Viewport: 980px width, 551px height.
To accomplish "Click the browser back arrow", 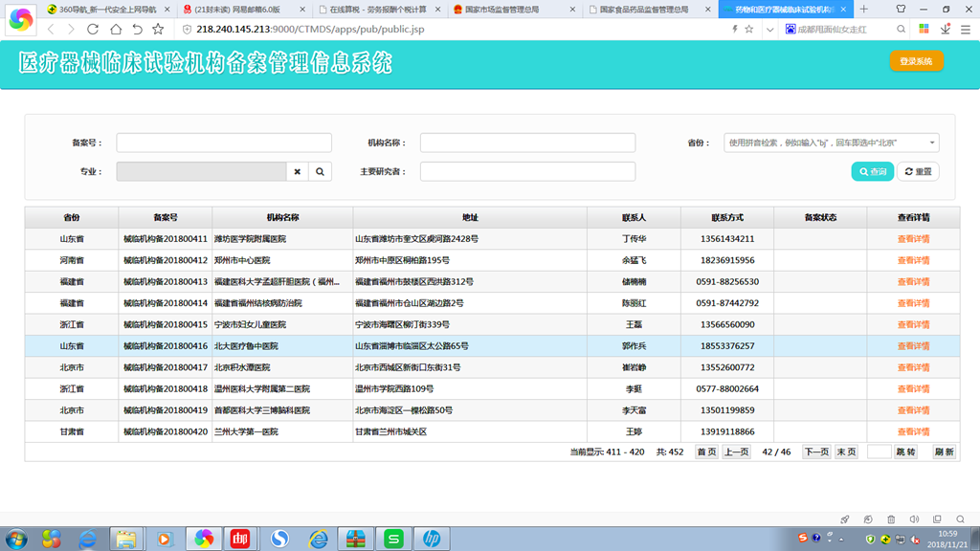I will click(x=52, y=30).
